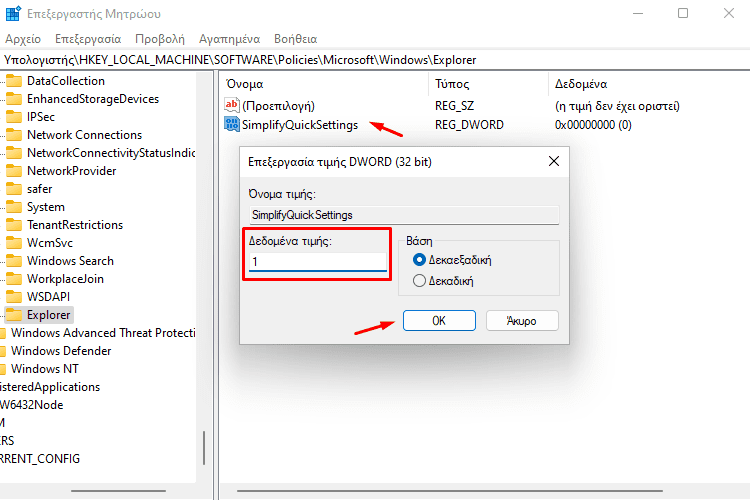Click the Explorer folder icon
This screenshot has height=500, width=750.
pos(14,315)
